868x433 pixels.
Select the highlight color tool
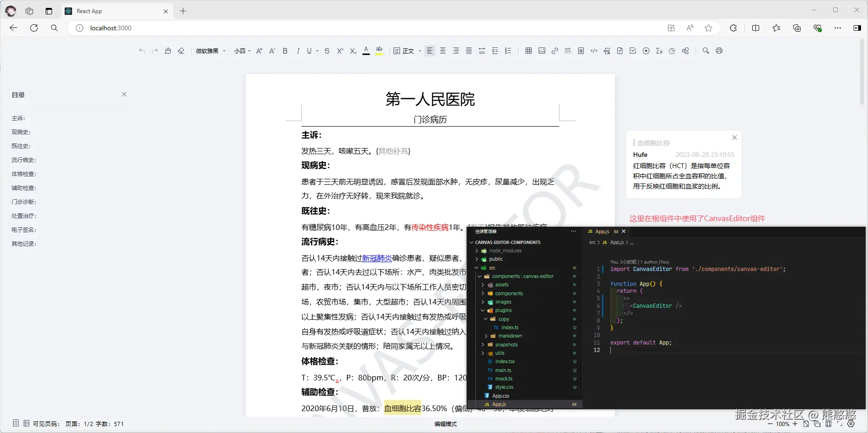(x=379, y=51)
